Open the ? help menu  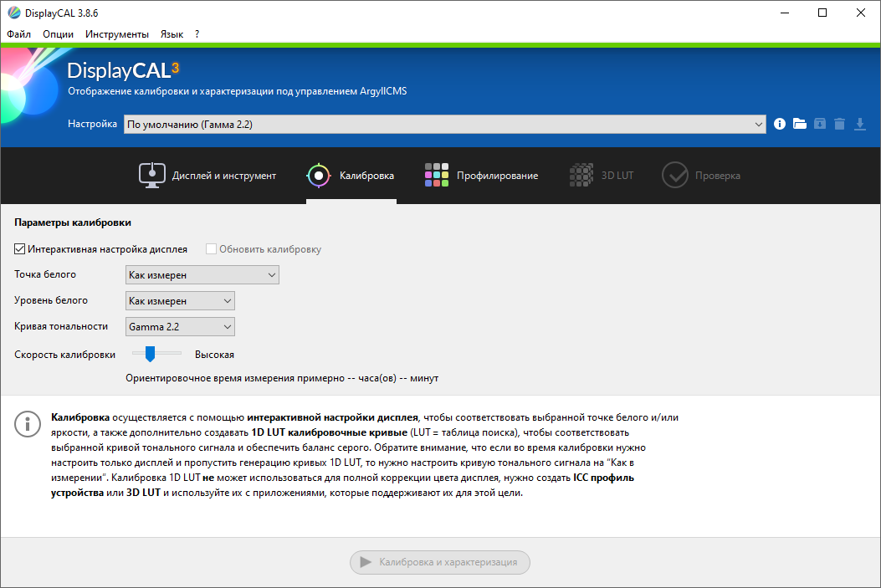tap(197, 34)
